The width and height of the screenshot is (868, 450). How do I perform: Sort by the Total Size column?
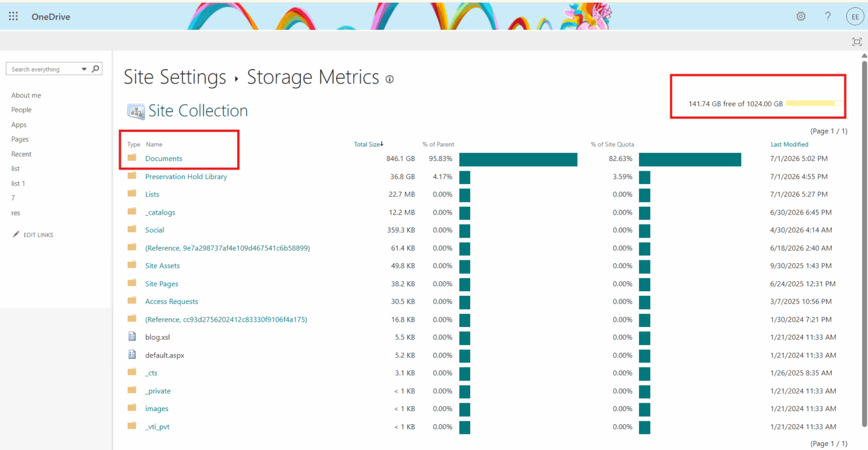(x=368, y=145)
